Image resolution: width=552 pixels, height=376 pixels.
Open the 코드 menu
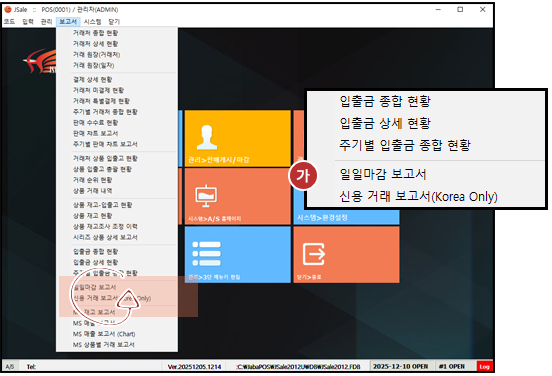(x=10, y=21)
